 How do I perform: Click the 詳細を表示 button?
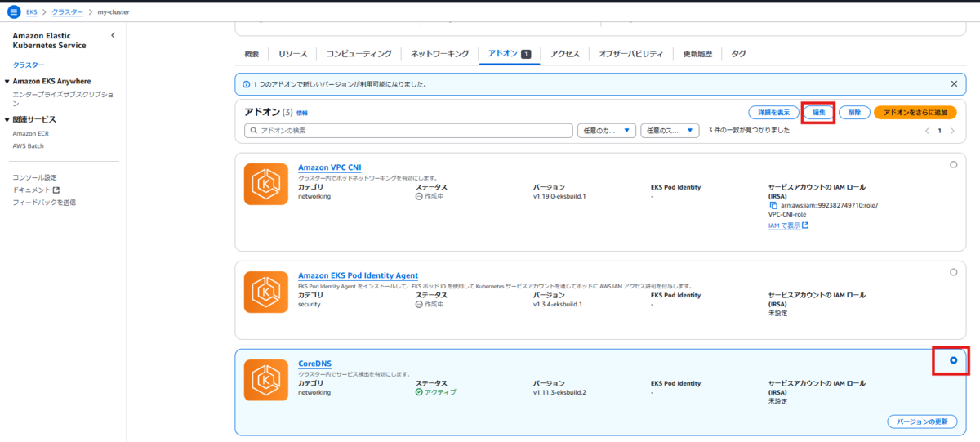(773, 112)
